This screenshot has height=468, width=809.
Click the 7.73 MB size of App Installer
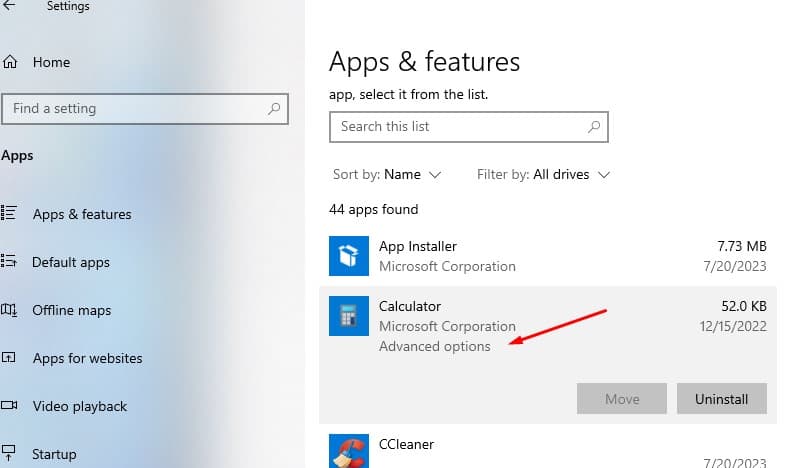(742, 246)
